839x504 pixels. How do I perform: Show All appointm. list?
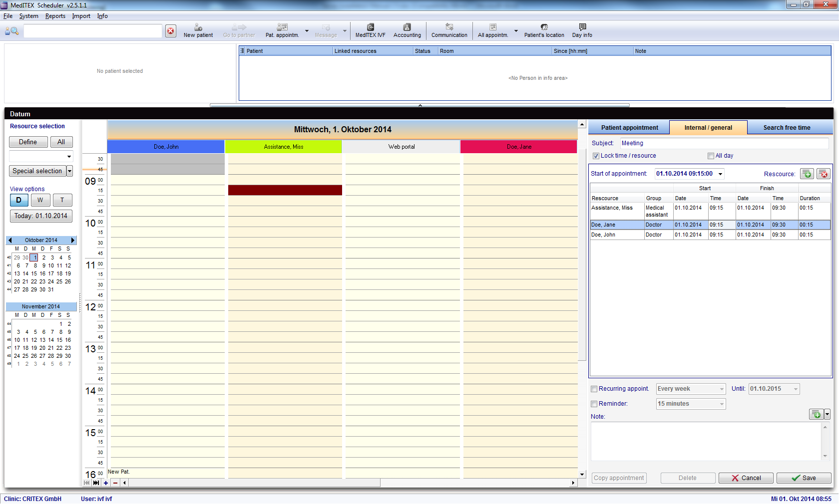tap(493, 30)
